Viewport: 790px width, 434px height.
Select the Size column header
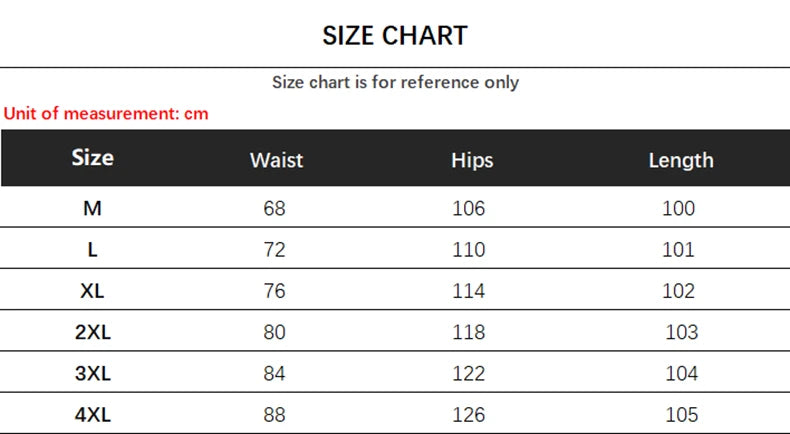pos(93,158)
